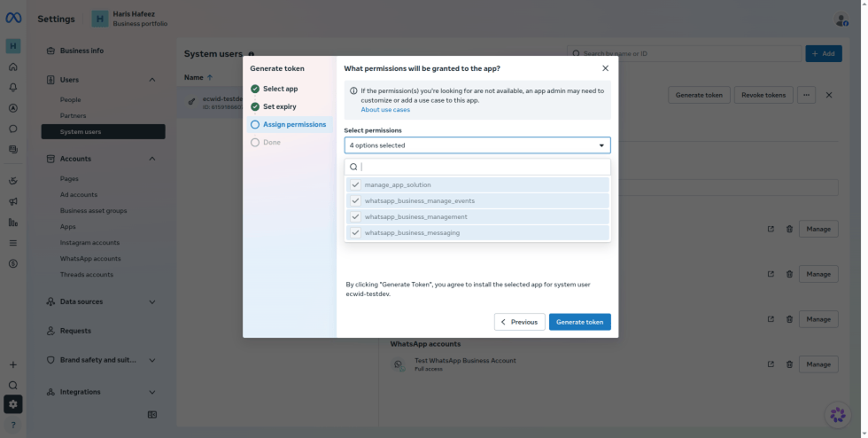Image resolution: width=868 pixels, height=438 pixels.
Task: Open Apps under Accounts
Action: pos(67,227)
